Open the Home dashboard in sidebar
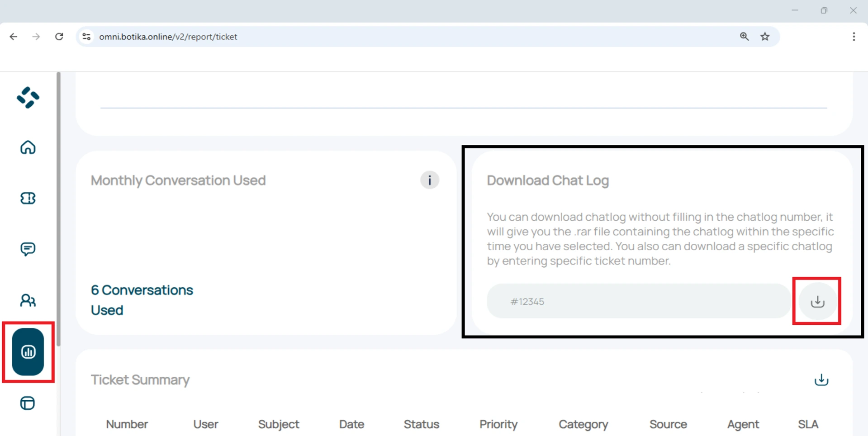 [x=28, y=147]
